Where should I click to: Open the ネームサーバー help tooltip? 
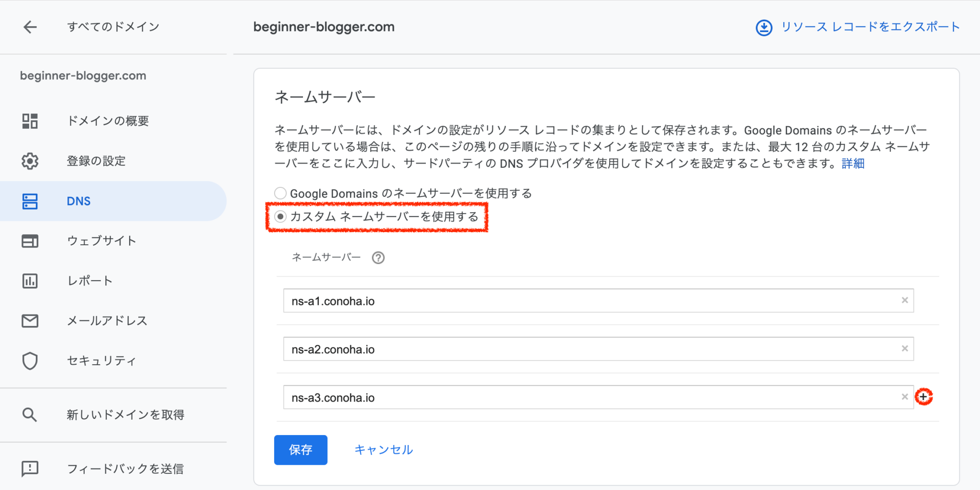pos(378,258)
